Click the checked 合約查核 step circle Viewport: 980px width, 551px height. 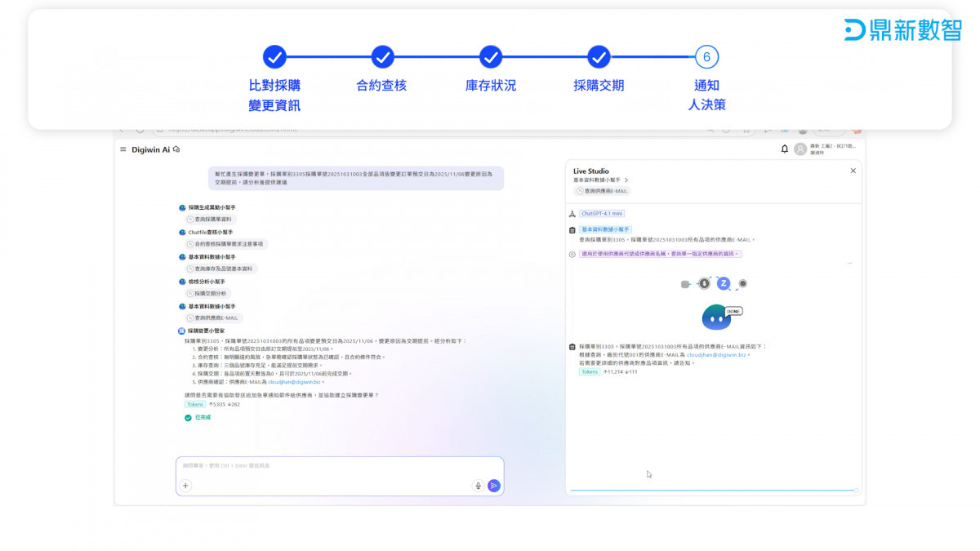[x=382, y=57]
